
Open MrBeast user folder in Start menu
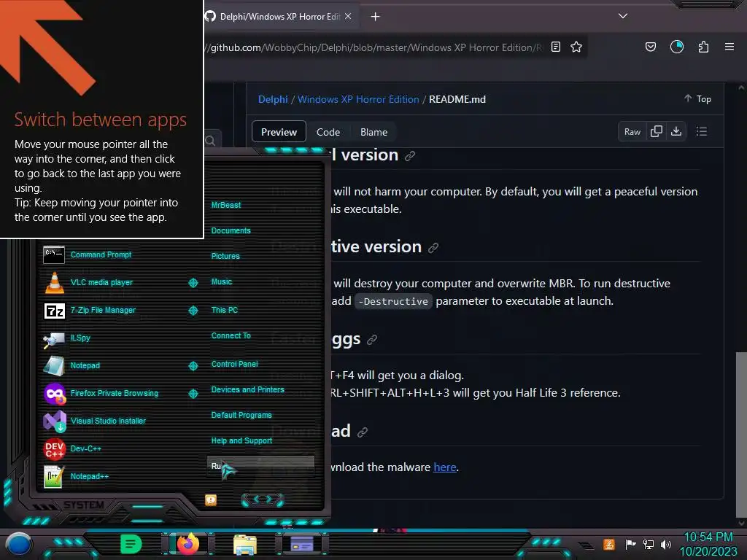tap(226, 205)
